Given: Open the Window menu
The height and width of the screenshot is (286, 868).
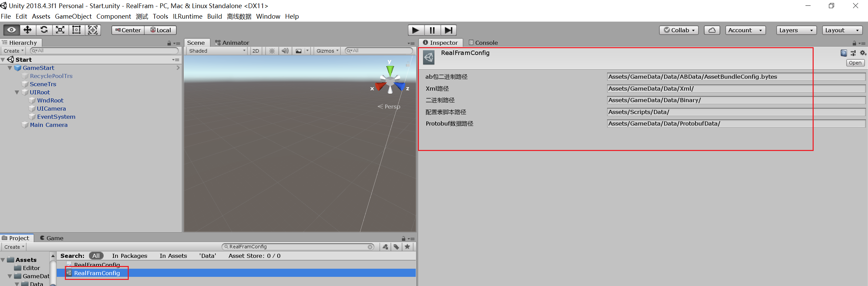Looking at the screenshot, I should pos(268,16).
